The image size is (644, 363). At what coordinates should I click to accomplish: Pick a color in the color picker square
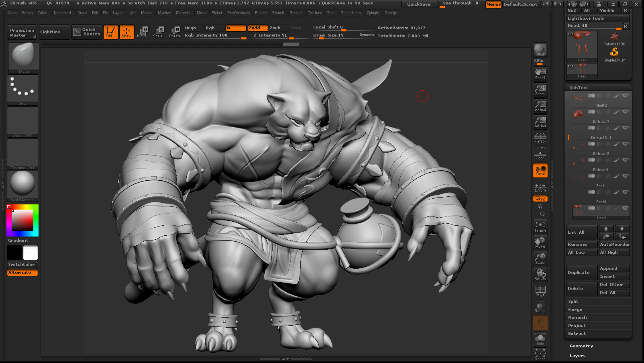tap(22, 220)
